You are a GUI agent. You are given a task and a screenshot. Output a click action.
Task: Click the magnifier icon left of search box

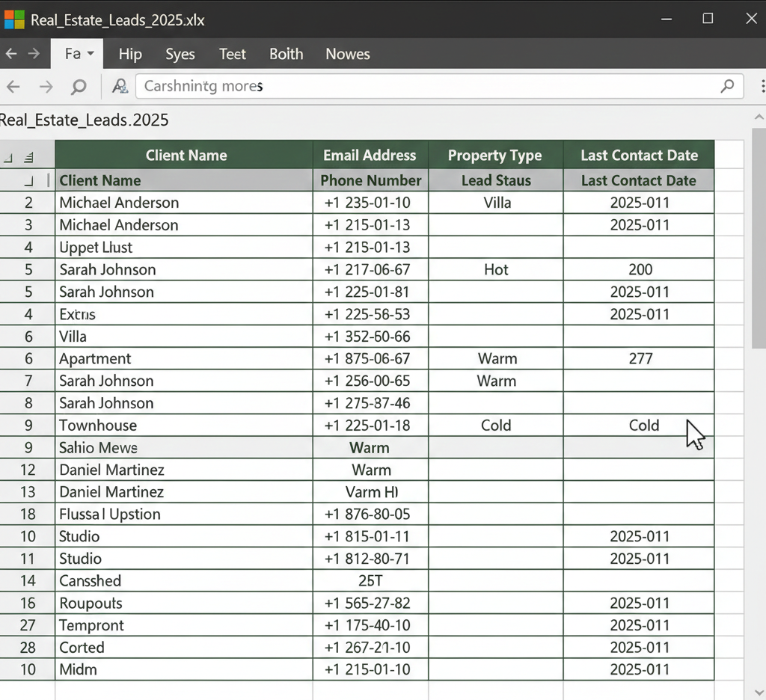pyautogui.click(x=78, y=87)
